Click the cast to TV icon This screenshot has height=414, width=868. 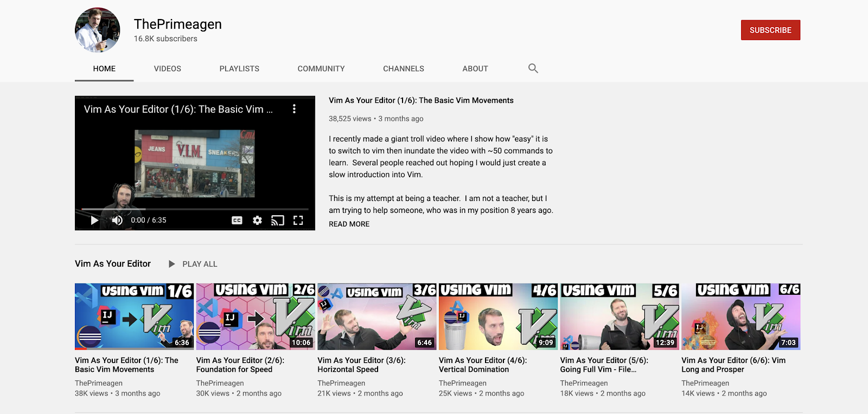pyautogui.click(x=277, y=221)
